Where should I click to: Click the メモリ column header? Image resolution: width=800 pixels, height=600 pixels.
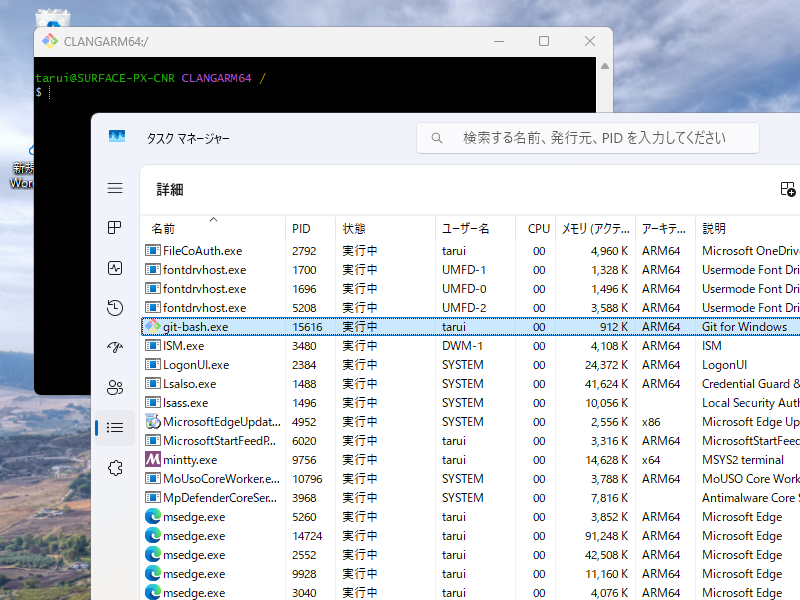point(595,227)
